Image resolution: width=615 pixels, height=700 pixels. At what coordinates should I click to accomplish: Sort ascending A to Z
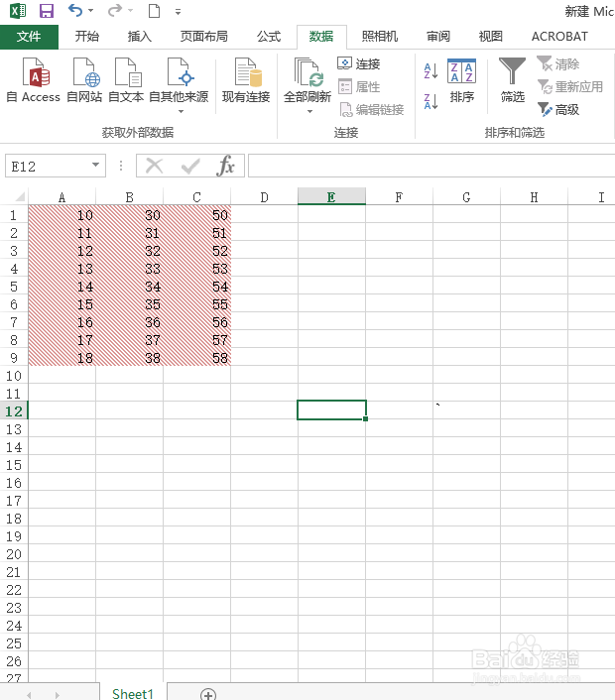(430, 71)
